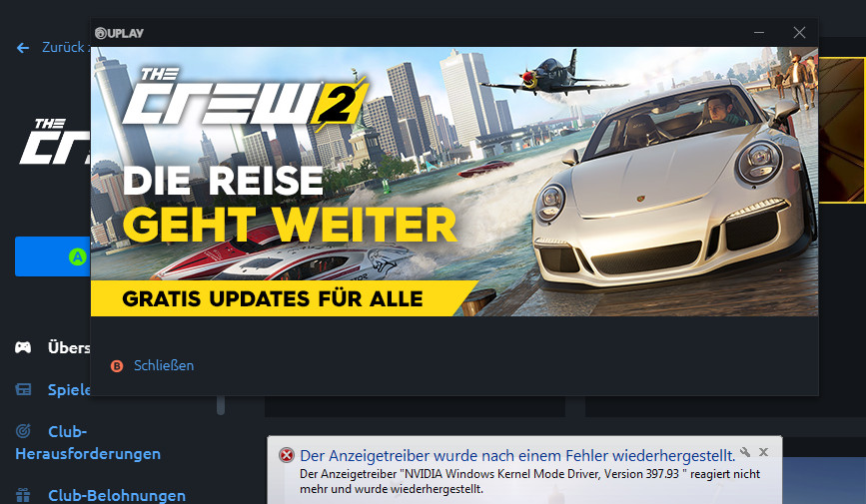Open the Club-Belohnungen section
The height and width of the screenshot is (504, 866).
[x=117, y=495]
